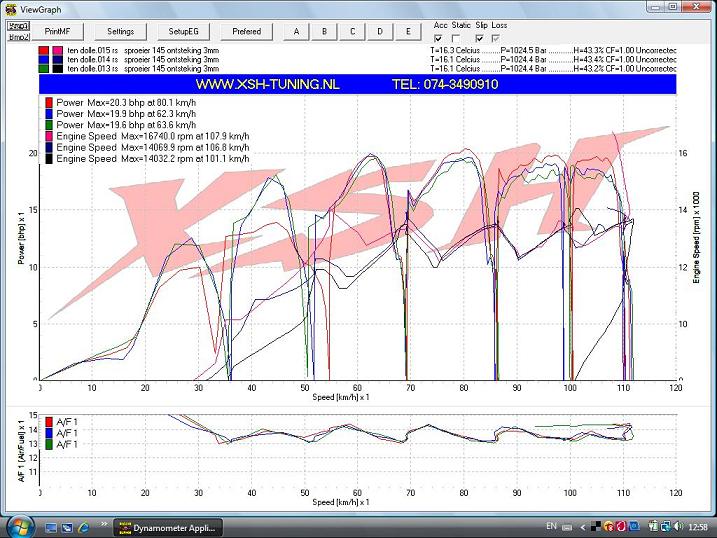Click the volume icon in tray

(x=679, y=527)
